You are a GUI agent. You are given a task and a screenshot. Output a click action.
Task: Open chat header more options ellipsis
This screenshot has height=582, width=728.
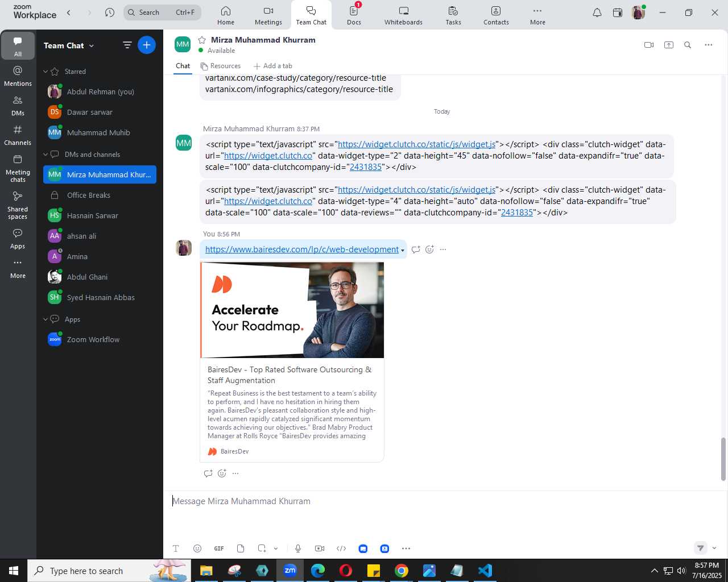coord(709,45)
